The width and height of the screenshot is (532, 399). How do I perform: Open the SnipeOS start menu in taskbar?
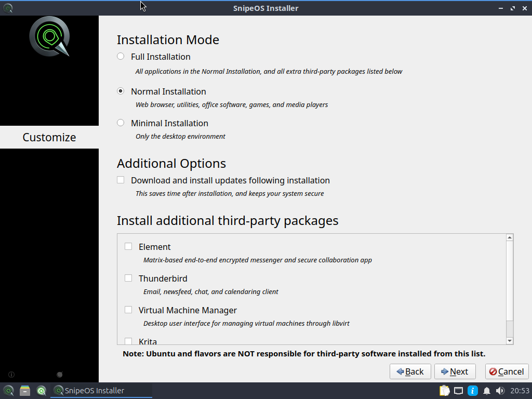click(8, 391)
